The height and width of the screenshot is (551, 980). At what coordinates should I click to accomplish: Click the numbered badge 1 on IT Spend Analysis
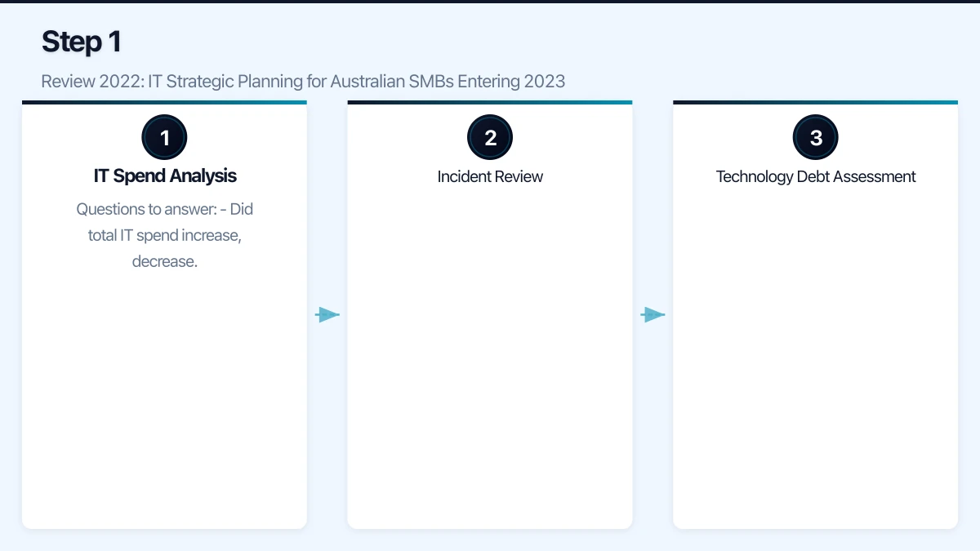point(164,136)
